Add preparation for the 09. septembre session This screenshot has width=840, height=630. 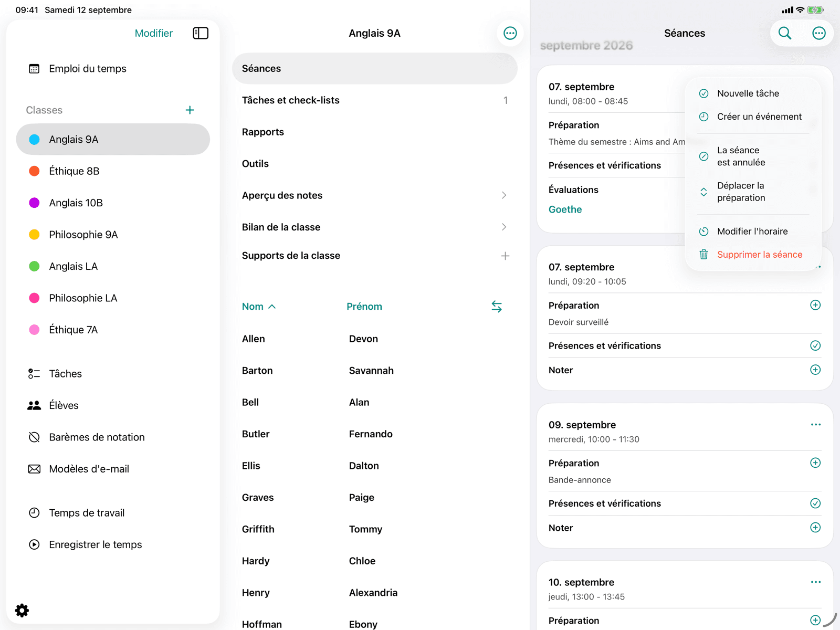click(815, 463)
